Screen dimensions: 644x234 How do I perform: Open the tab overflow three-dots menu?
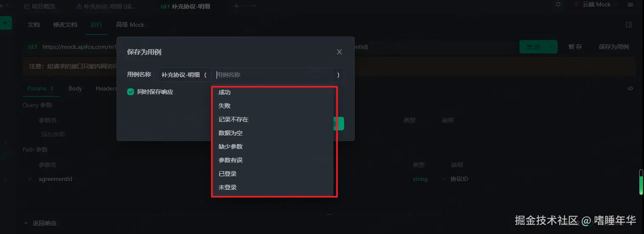(254, 6)
